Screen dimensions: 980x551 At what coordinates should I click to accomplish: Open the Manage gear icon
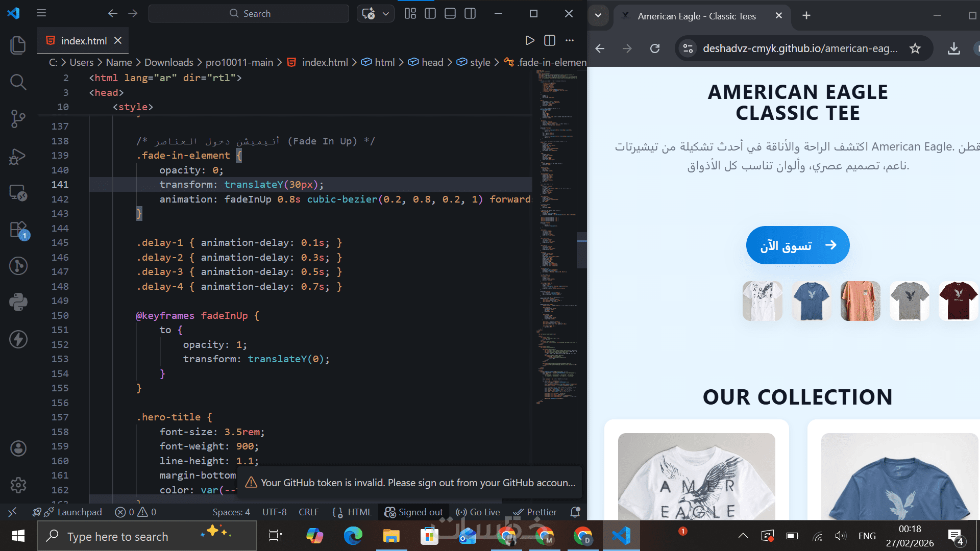click(18, 485)
